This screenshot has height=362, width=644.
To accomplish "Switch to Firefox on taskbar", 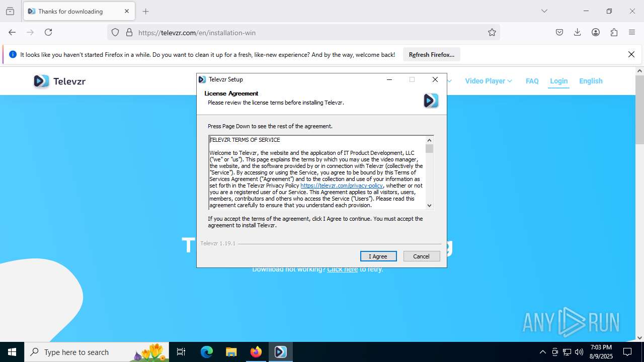I will click(256, 352).
